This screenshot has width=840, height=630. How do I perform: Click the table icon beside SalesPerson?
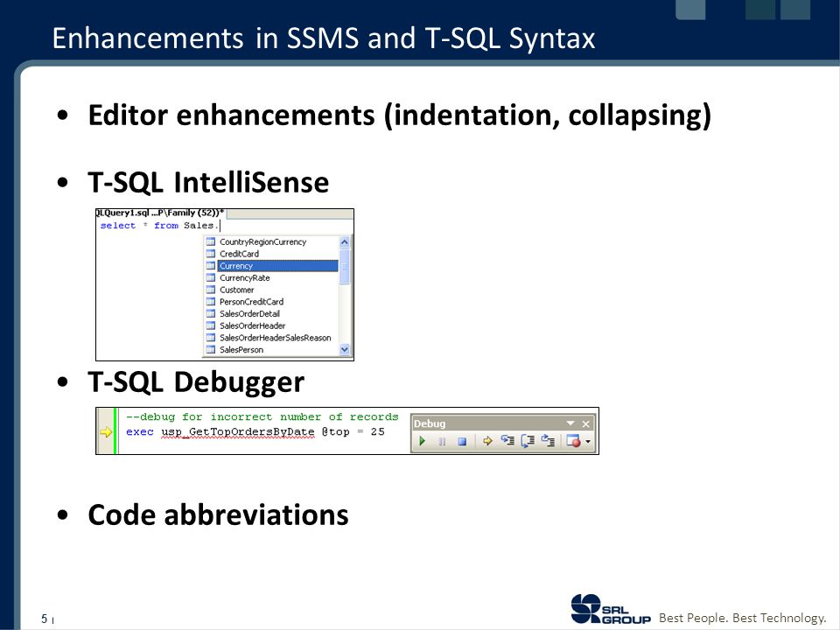tap(211, 350)
